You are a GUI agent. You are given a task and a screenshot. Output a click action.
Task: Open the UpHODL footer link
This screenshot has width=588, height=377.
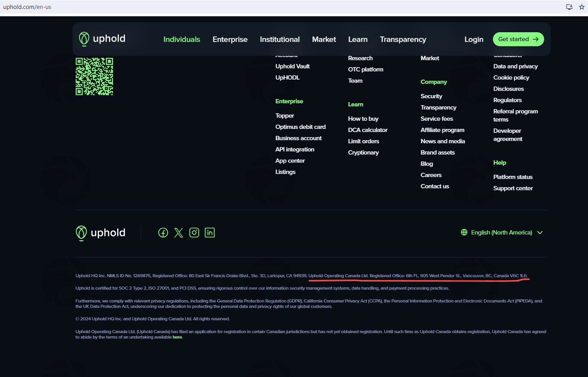point(288,78)
